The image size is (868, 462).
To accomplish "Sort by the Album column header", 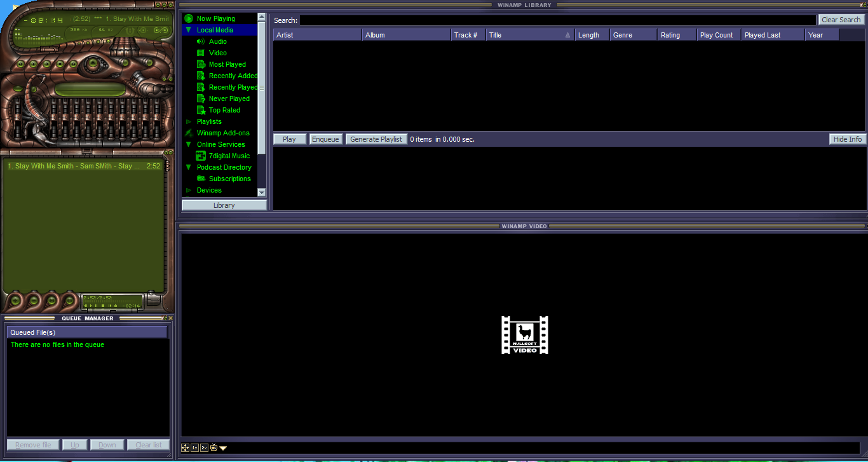I will tap(407, 35).
